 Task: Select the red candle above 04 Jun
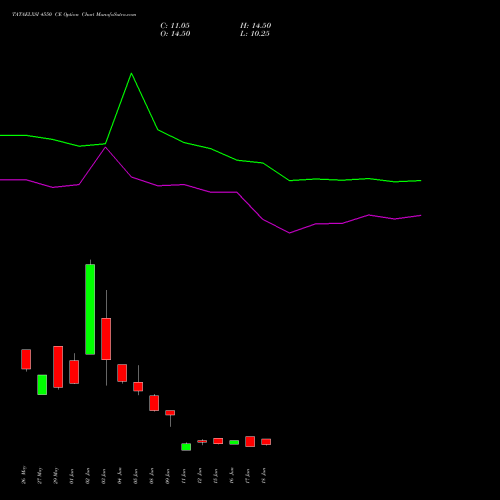(122, 373)
